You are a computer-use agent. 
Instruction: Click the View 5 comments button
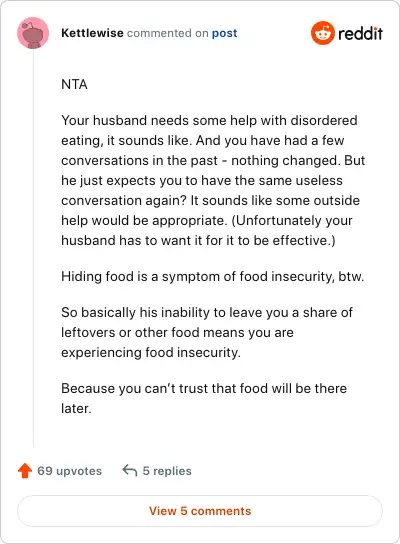point(200,511)
